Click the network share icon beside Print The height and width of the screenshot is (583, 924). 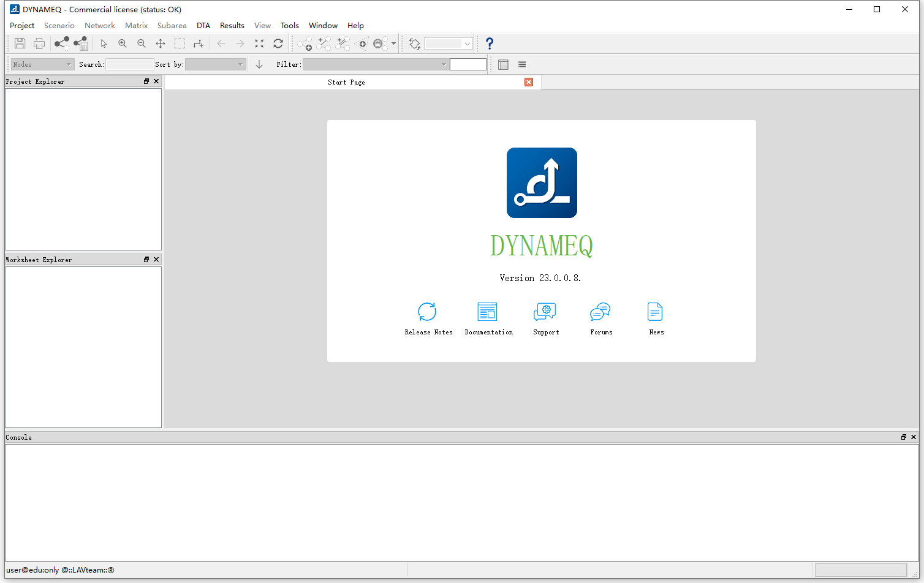point(62,43)
